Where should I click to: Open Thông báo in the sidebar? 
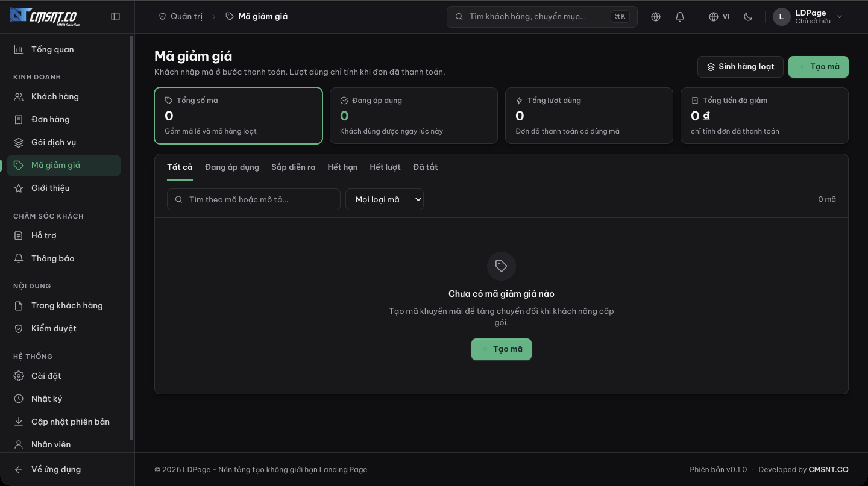(64, 258)
